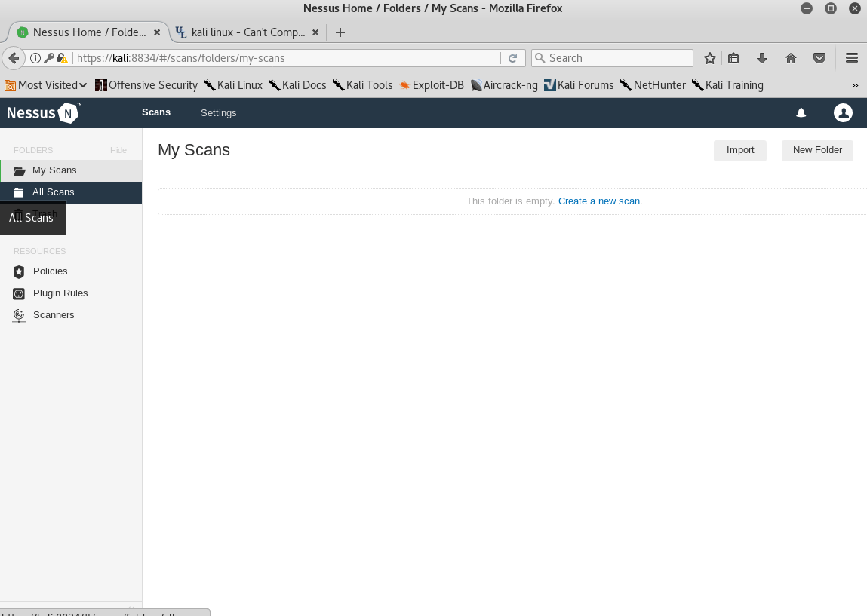Open the Firefox hamburger menu
The height and width of the screenshot is (616, 867).
tap(851, 57)
